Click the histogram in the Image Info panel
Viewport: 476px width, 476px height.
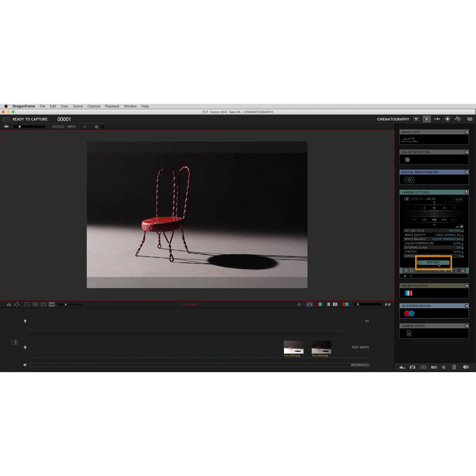410,139
